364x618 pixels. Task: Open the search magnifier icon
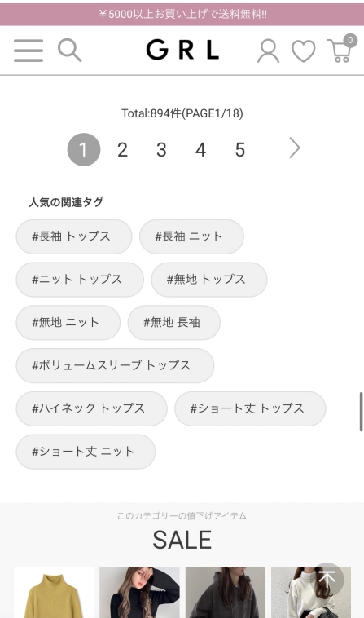coord(70,50)
